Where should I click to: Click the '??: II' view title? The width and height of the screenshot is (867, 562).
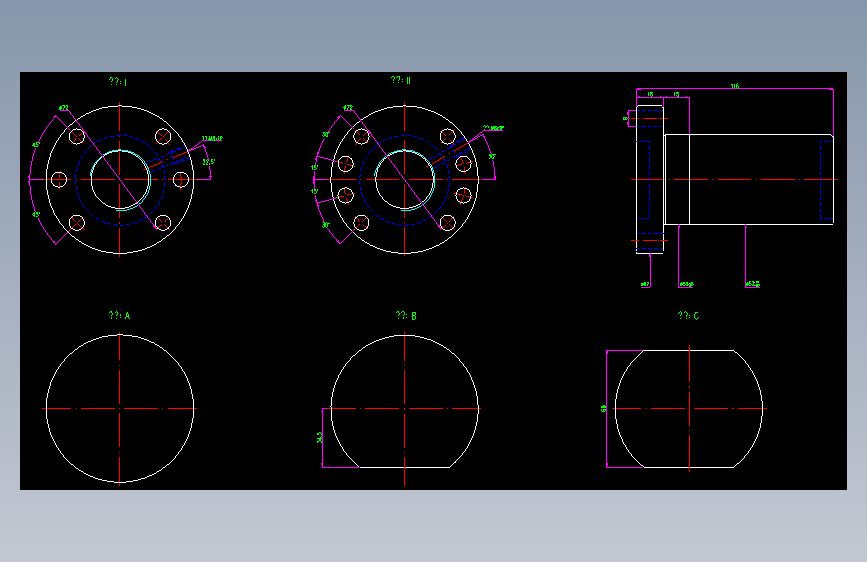[x=401, y=80]
